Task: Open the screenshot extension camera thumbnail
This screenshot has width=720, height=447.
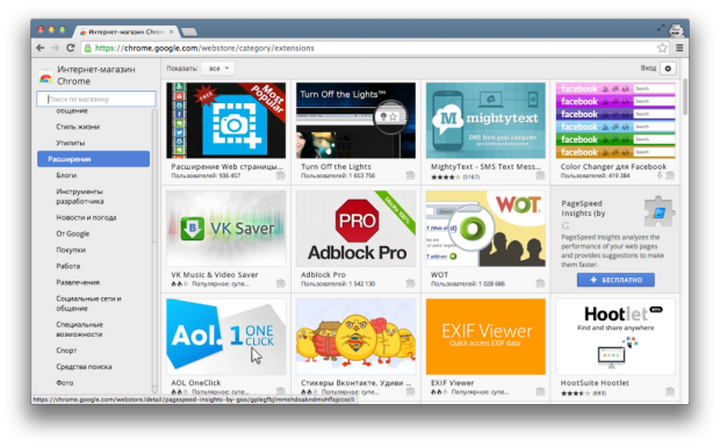Action: tap(226, 120)
